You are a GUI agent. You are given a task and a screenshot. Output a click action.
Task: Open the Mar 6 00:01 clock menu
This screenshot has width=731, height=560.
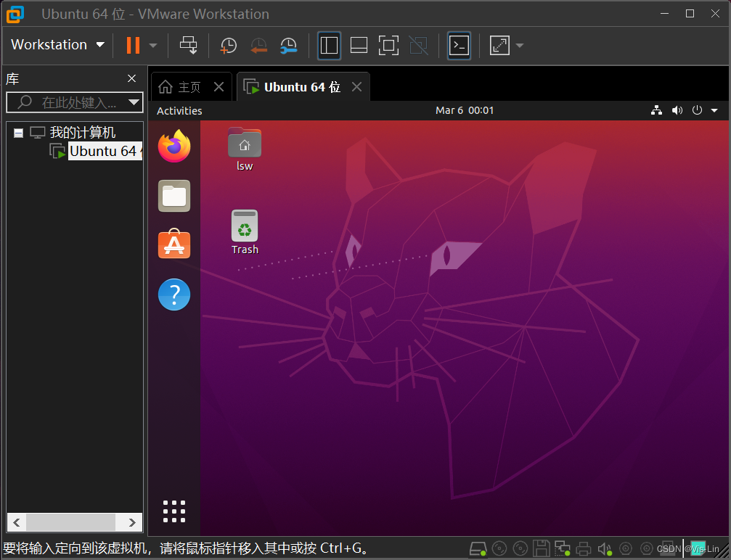[465, 110]
